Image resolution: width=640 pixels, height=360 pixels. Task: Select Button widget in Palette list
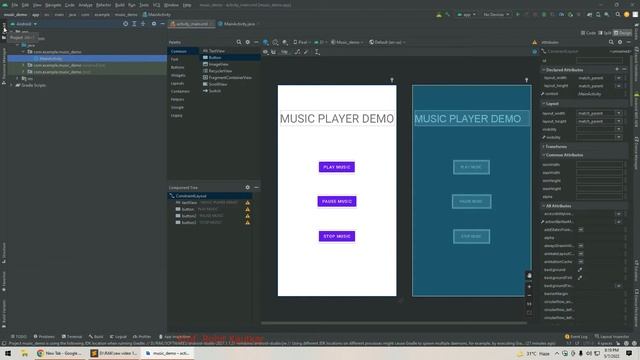tap(231, 58)
